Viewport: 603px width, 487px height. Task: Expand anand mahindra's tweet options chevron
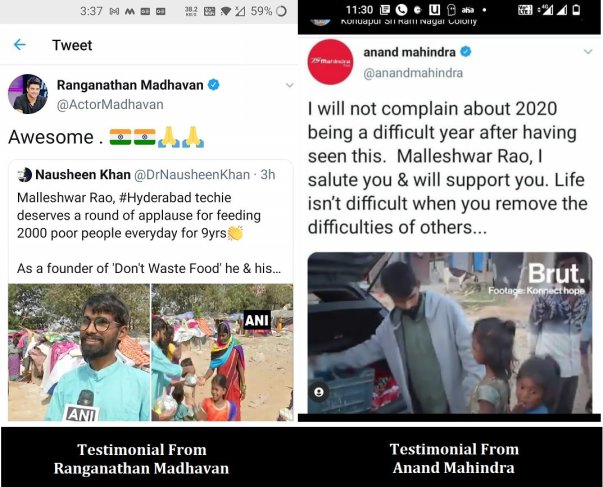coord(588,52)
